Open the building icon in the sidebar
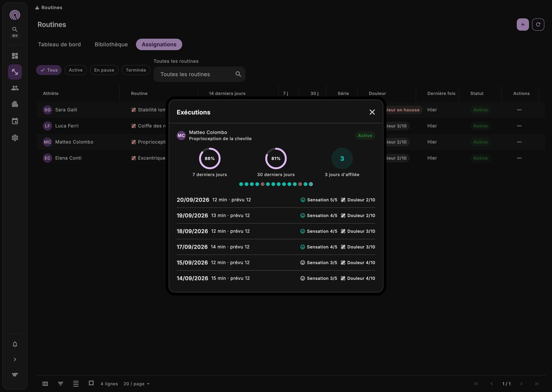The height and width of the screenshot is (392, 552). click(x=15, y=104)
